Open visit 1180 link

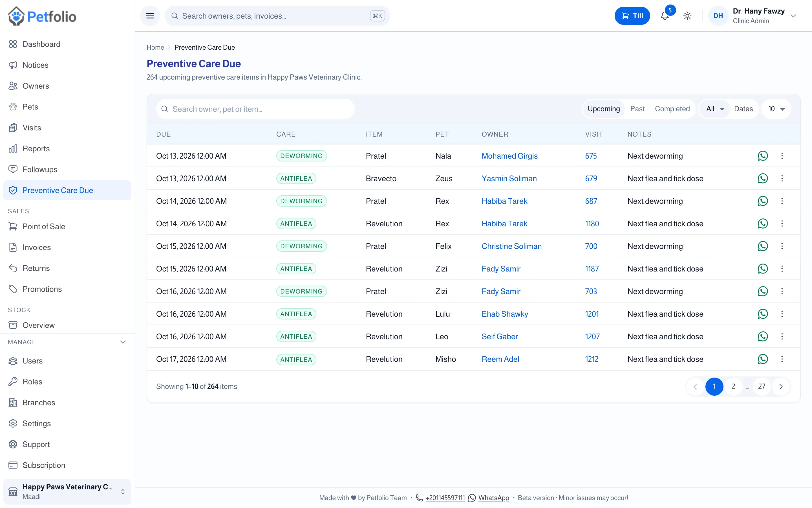(x=592, y=224)
